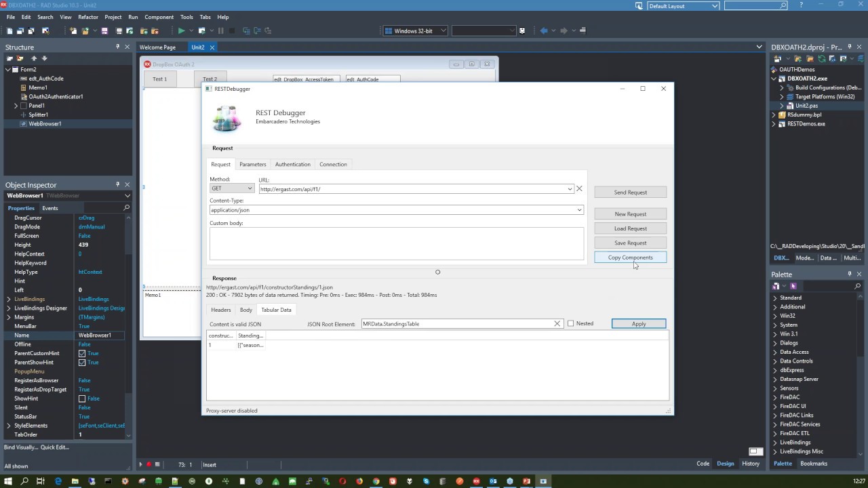Click the gray Forward navigation arrow

(x=564, y=30)
